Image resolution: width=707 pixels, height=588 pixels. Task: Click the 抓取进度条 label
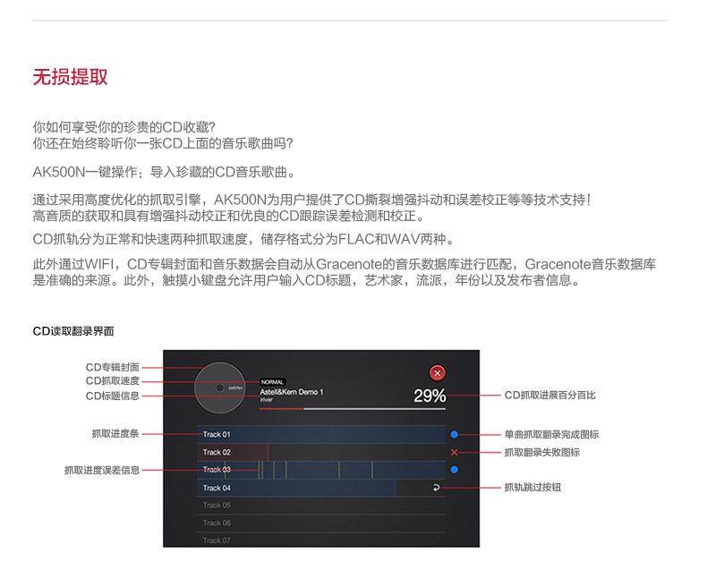click(x=115, y=434)
